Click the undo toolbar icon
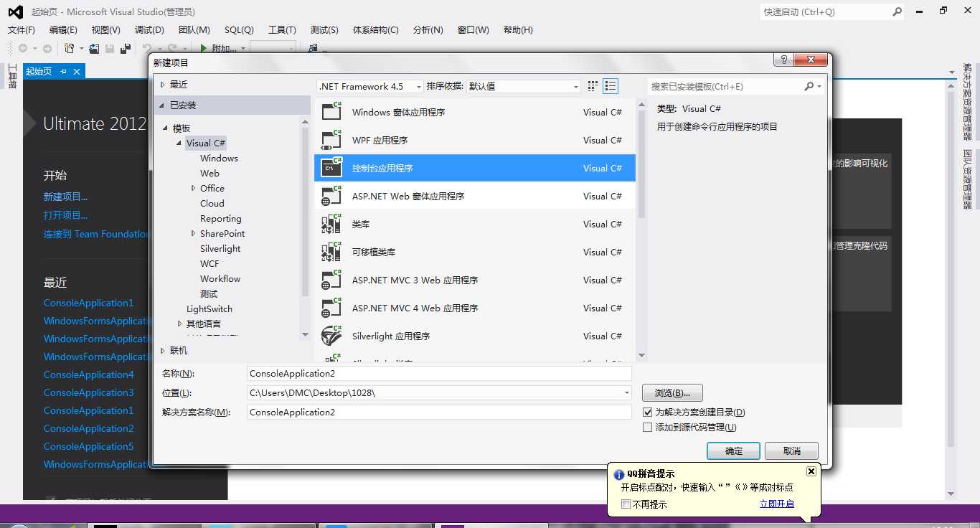Image resolution: width=980 pixels, height=528 pixels. pos(146,49)
